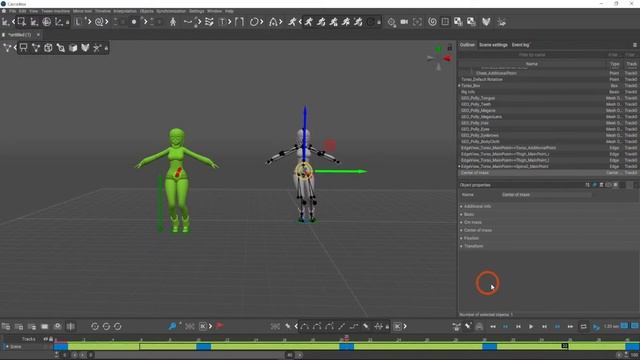Toggle the Tracks lock icon

click(x=51, y=339)
